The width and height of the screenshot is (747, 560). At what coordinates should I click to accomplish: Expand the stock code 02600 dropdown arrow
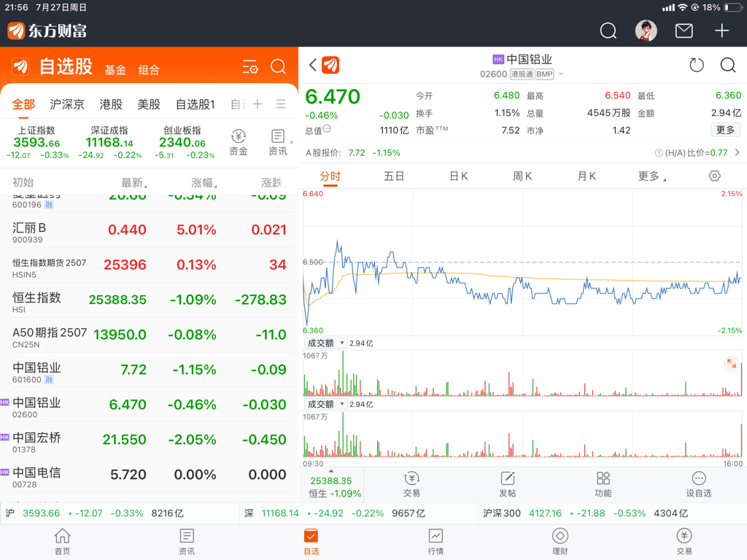pos(561,74)
